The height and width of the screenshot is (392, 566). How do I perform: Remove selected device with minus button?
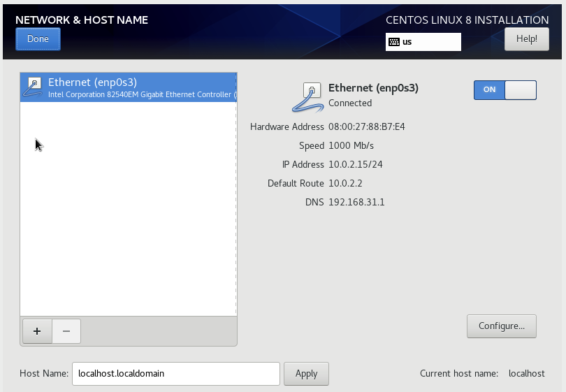pyautogui.click(x=66, y=331)
